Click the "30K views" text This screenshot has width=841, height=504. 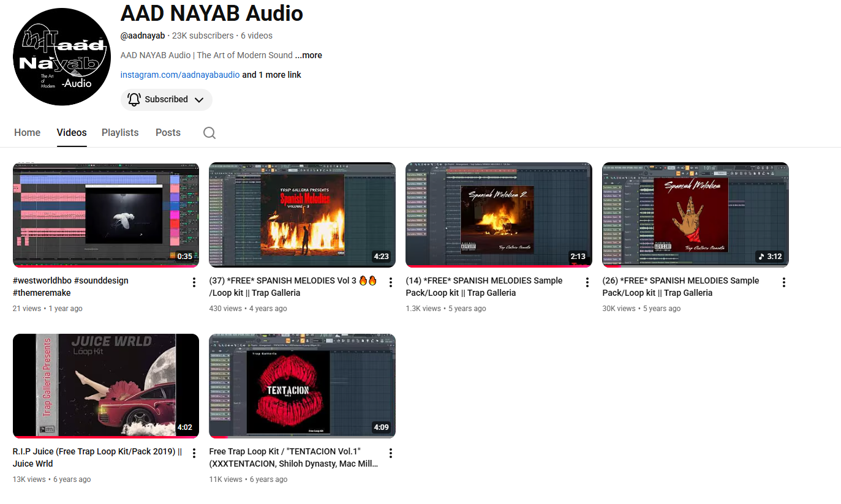(x=619, y=309)
